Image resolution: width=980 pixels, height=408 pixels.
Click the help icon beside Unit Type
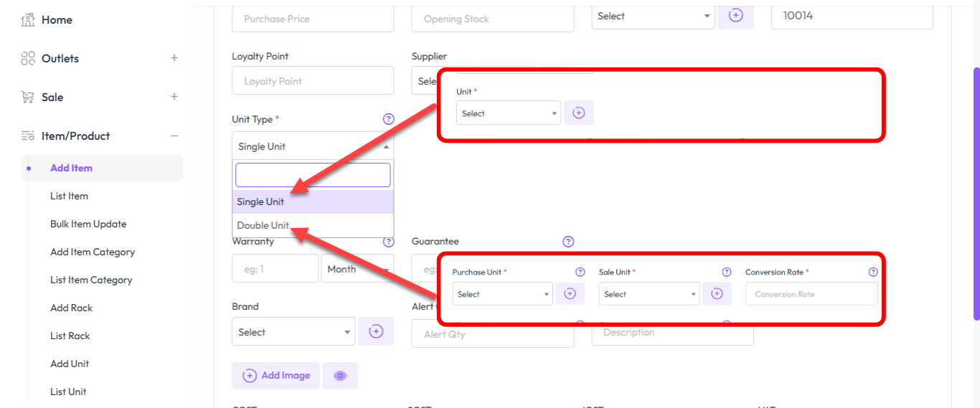pos(389,119)
